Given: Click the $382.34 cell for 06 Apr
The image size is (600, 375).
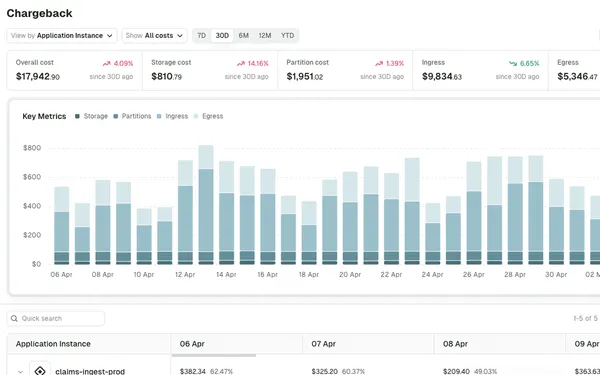Looking at the screenshot, I should (192, 372).
